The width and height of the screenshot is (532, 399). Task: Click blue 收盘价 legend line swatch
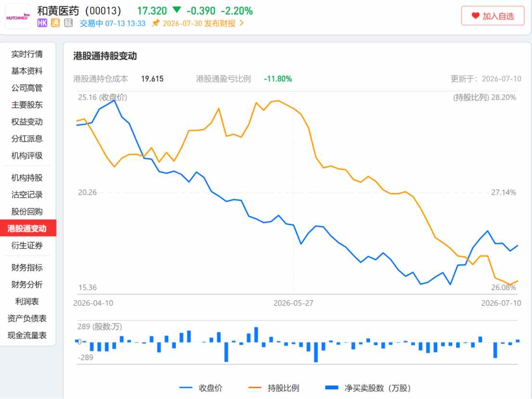click(x=186, y=387)
